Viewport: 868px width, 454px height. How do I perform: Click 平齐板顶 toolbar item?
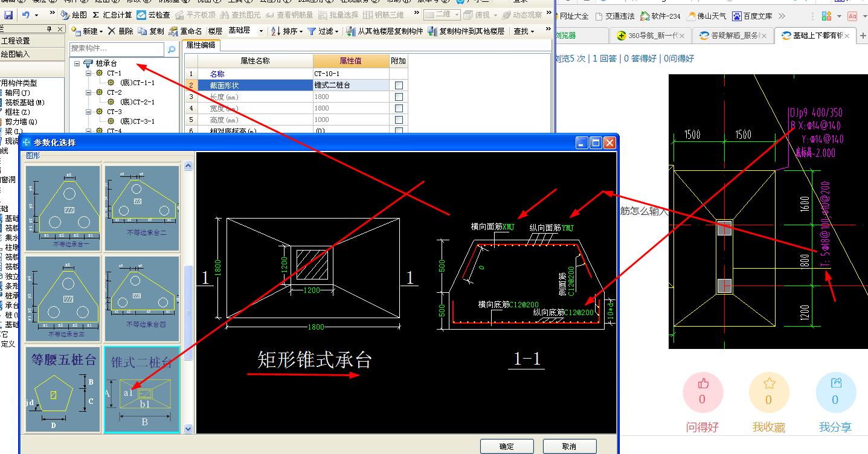pyautogui.click(x=196, y=15)
